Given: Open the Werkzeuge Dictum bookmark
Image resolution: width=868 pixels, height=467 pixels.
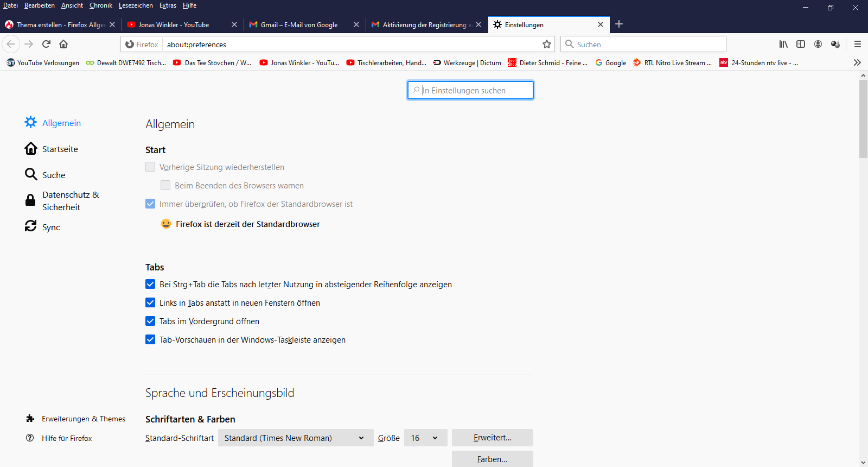Looking at the screenshot, I should coord(467,62).
